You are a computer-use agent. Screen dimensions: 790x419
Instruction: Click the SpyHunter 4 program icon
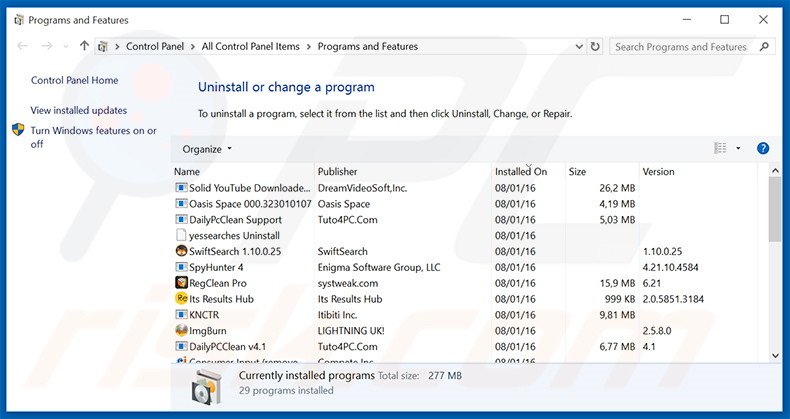[x=181, y=267]
